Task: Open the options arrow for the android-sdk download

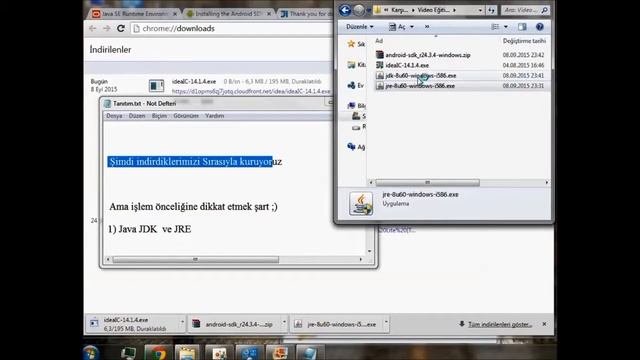Action: tap(284, 322)
